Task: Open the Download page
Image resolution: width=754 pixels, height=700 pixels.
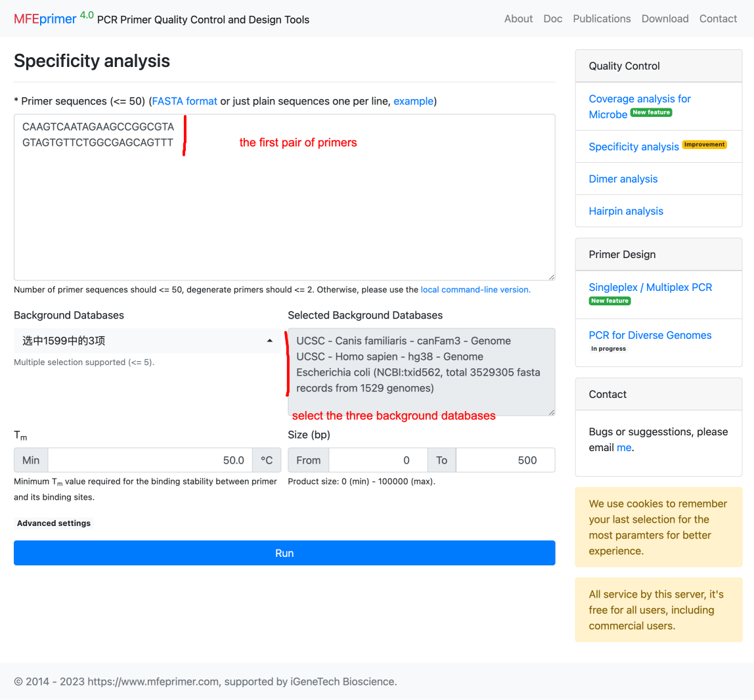Action: pyautogui.click(x=665, y=19)
